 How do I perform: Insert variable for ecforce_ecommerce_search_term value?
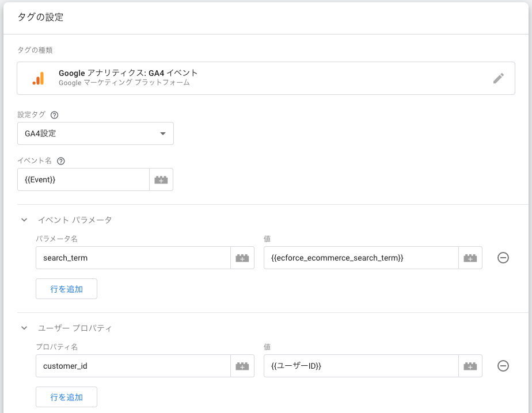pos(470,258)
